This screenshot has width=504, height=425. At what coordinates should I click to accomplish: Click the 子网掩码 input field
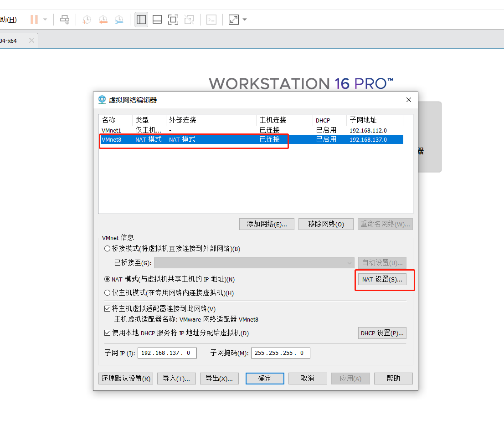(x=281, y=353)
